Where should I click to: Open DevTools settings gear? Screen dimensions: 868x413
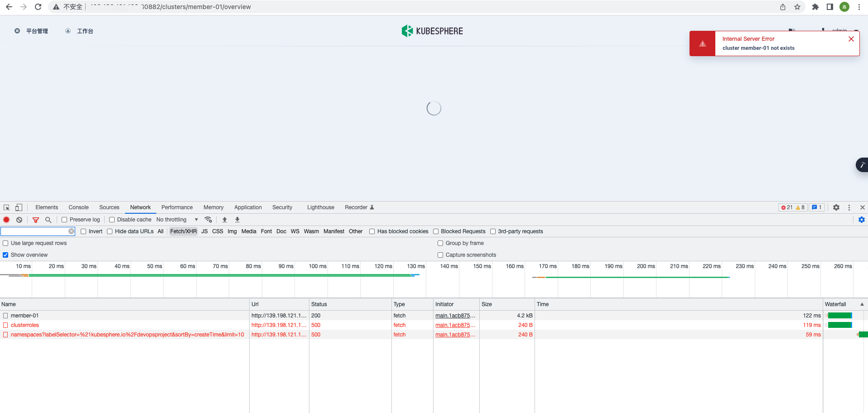pos(836,207)
